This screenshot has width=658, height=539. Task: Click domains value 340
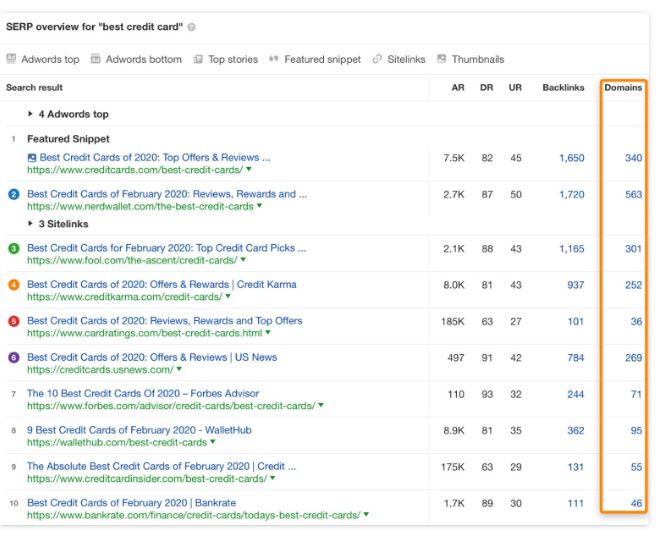click(634, 158)
